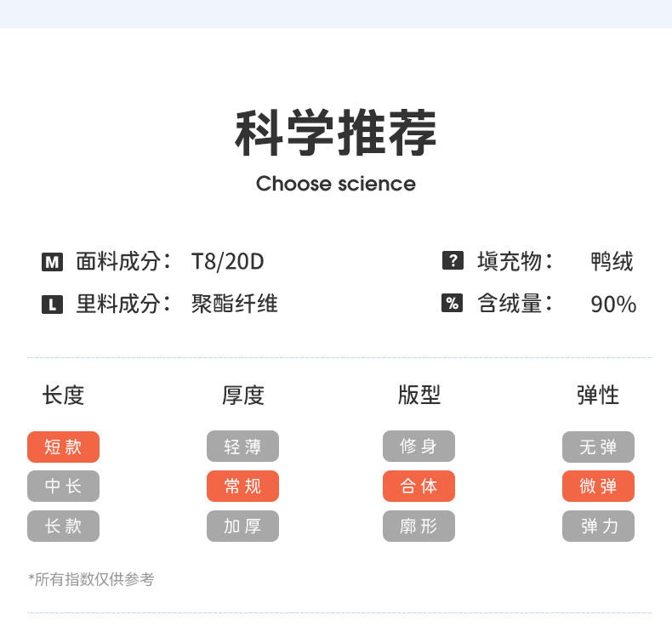Pick the 合体 fit option

click(x=419, y=487)
